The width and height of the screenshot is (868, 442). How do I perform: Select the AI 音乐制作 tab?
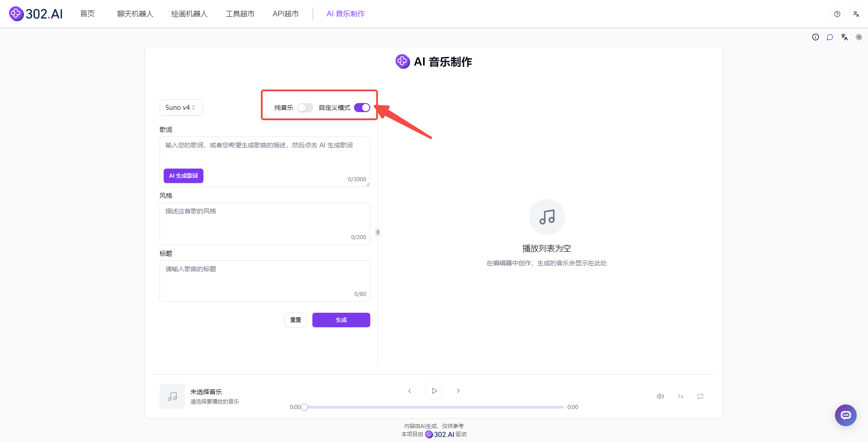pos(346,14)
